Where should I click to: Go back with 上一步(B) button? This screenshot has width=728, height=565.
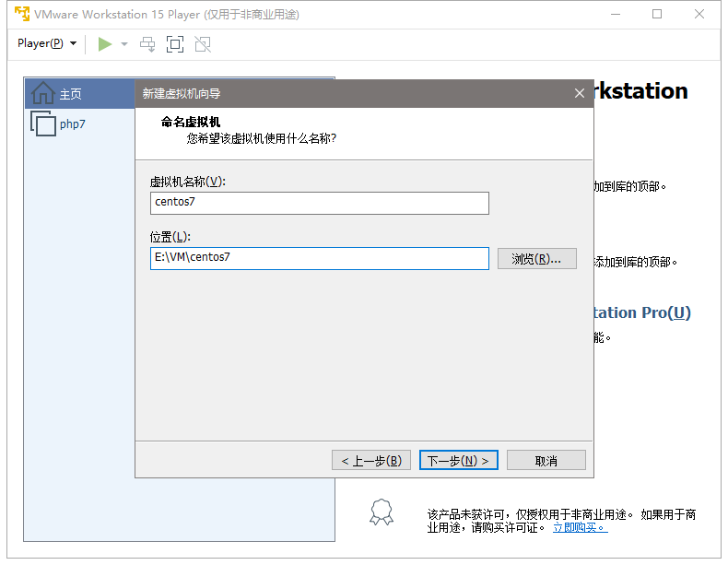pos(370,460)
